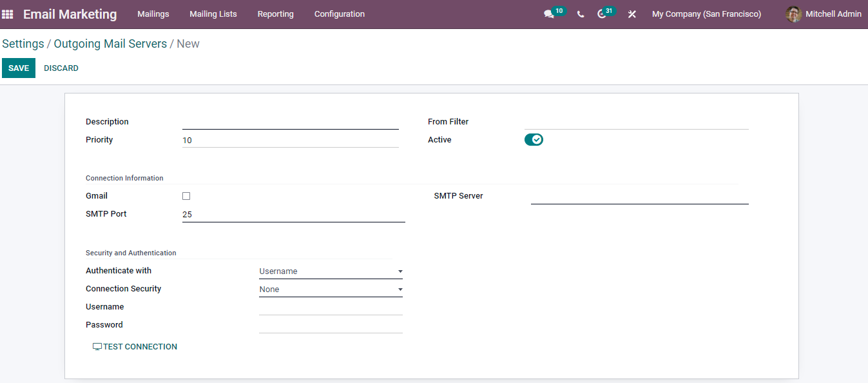This screenshot has height=383, width=868.
Task: Click the Description label
Action: point(107,122)
